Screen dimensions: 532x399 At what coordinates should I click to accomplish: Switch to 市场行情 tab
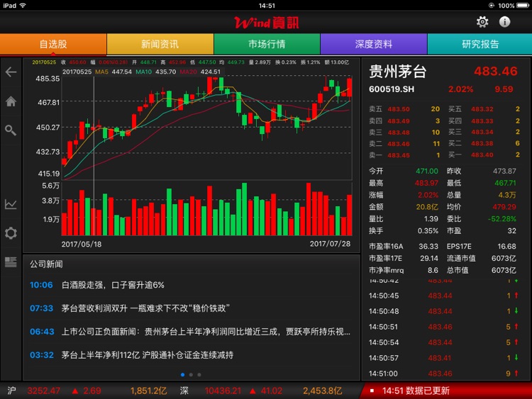267,44
